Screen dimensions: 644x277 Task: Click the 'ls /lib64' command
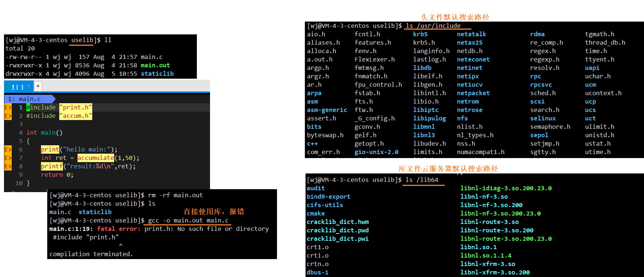tap(422, 180)
